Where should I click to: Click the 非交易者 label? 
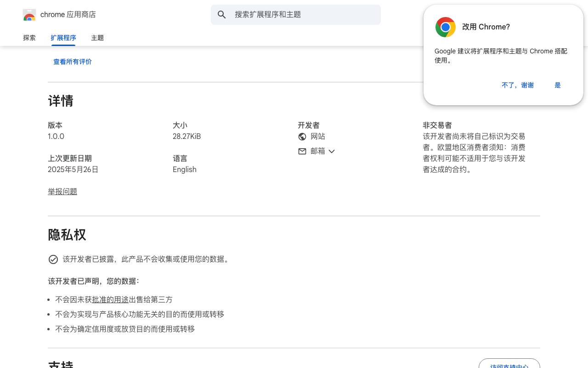[x=437, y=126]
